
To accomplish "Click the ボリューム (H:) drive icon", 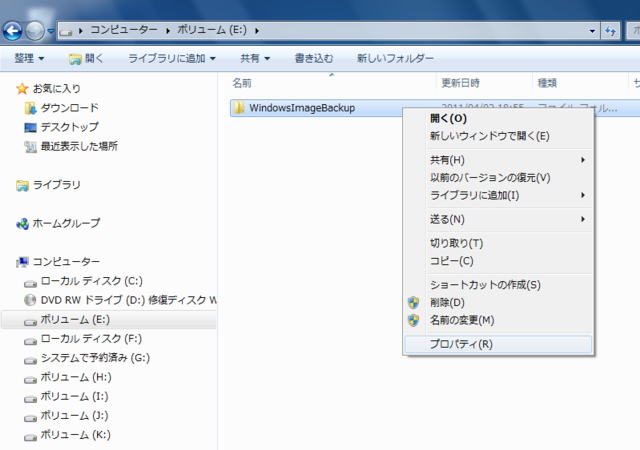I will [30, 379].
